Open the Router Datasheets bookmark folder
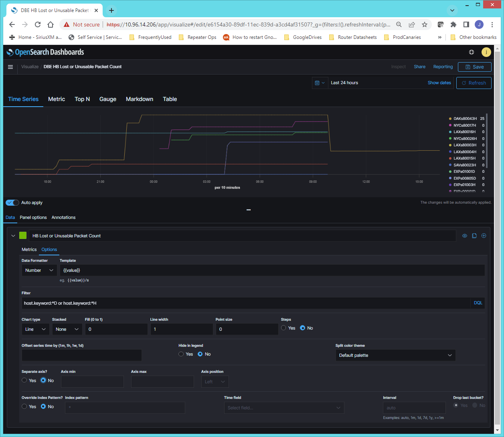This screenshot has width=504, height=437. point(353,37)
